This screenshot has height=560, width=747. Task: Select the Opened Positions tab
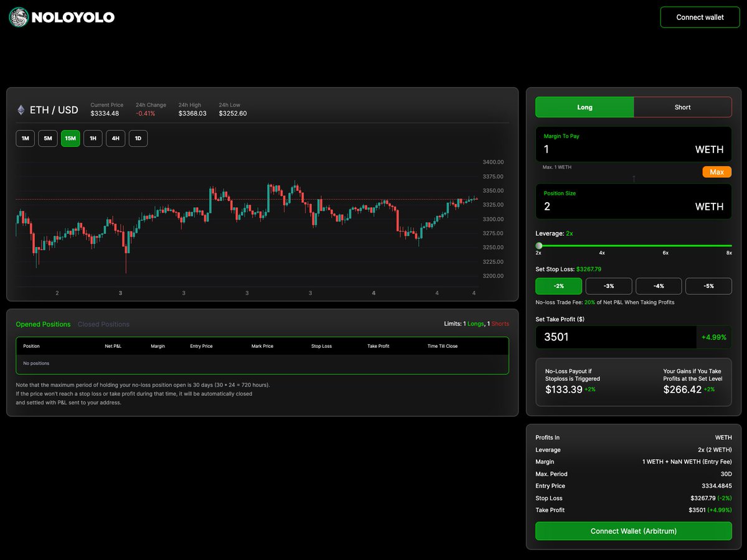coord(43,324)
